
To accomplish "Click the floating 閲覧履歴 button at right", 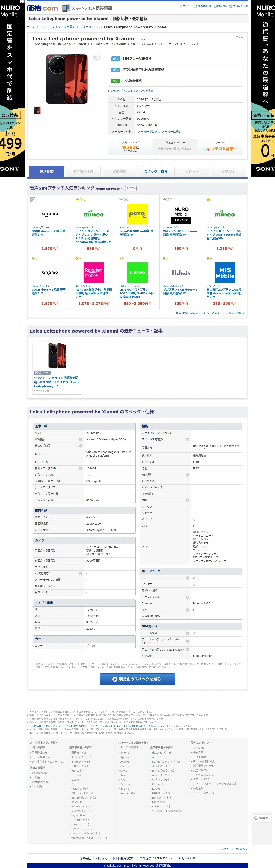I will pos(262,818).
